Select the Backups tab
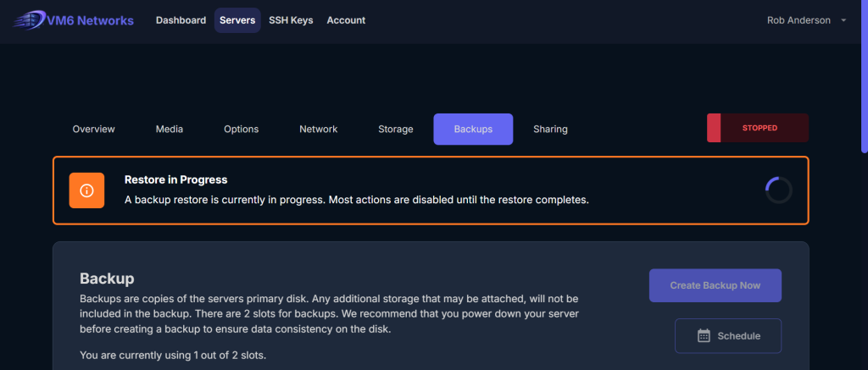Viewport: 868px width, 370px height. pos(473,130)
